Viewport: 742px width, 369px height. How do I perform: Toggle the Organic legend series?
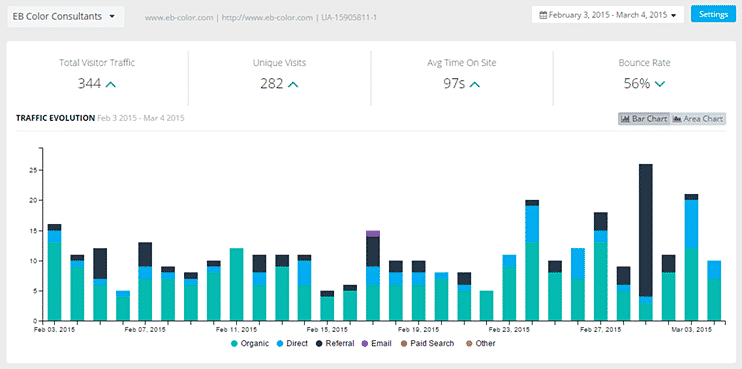point(249,343)
